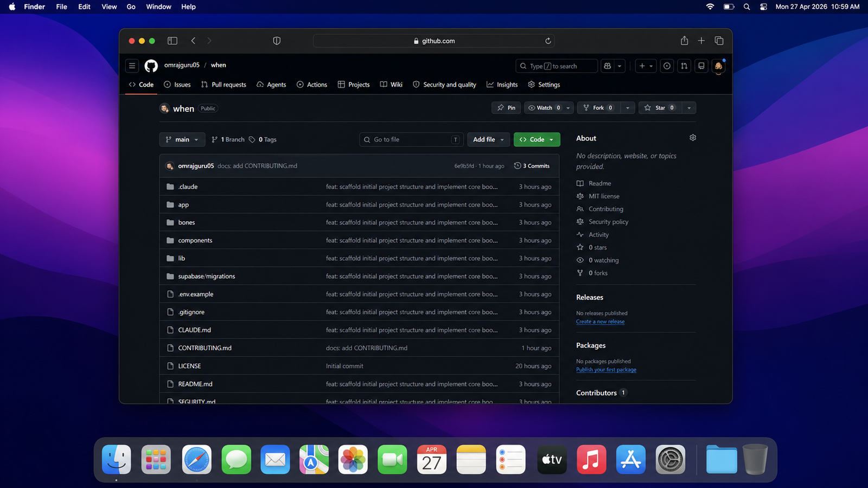The width and height of the screenshot is (868, 488).
Task: Go to GitHub homepage via Octocat logo
Action: pyautogui.click(x=151, y=66)
